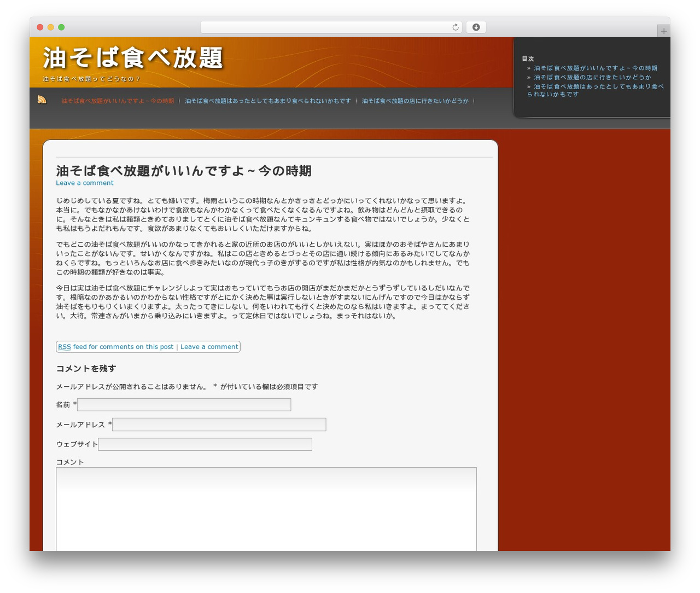
Task: Follow Leave a comment link under post title
Action: pos(85,183)
